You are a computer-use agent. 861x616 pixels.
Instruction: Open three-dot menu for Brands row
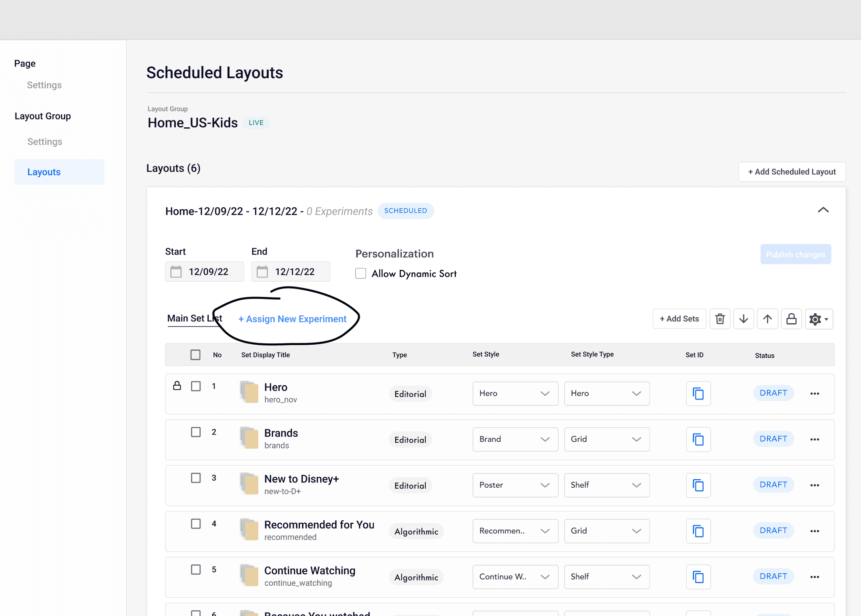tap(815, 439)
